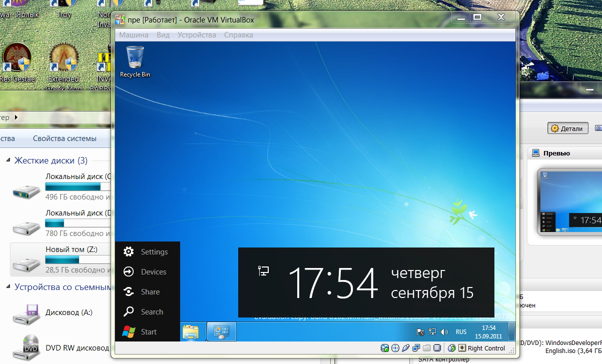Collapse Устройства со съемными носителями group
Image resolution: width=602 pixels, height=364 pixels.
point(9,287)
